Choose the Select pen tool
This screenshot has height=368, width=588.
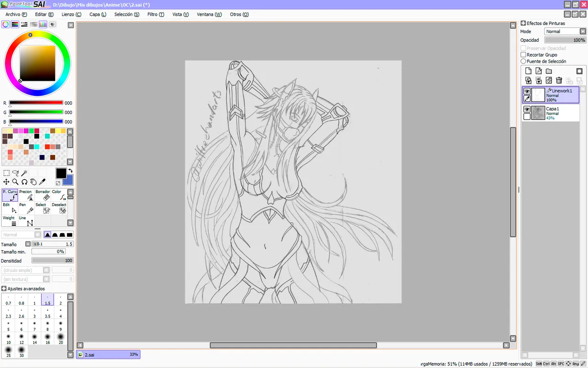43,208
